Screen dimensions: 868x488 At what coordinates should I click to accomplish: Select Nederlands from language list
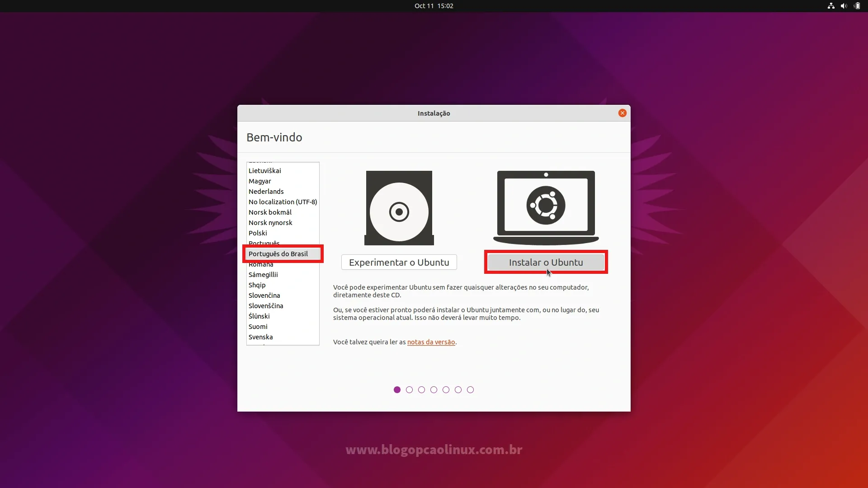point(266,191)
